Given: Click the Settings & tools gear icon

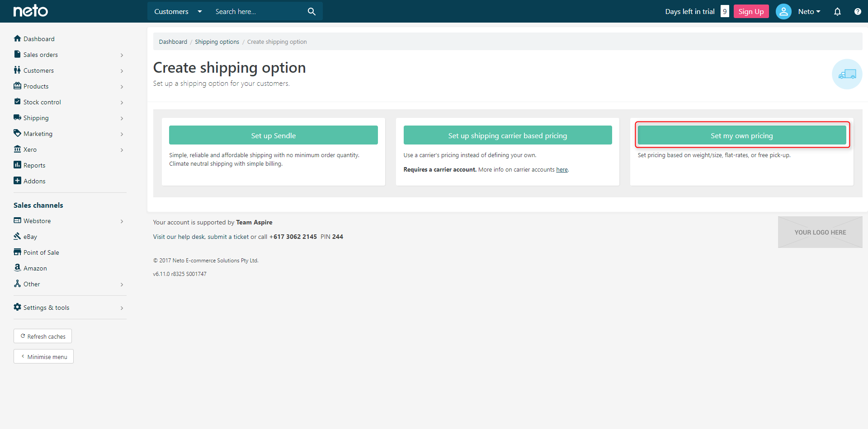Looking at the screenshot, I should (x=17, y=307).
